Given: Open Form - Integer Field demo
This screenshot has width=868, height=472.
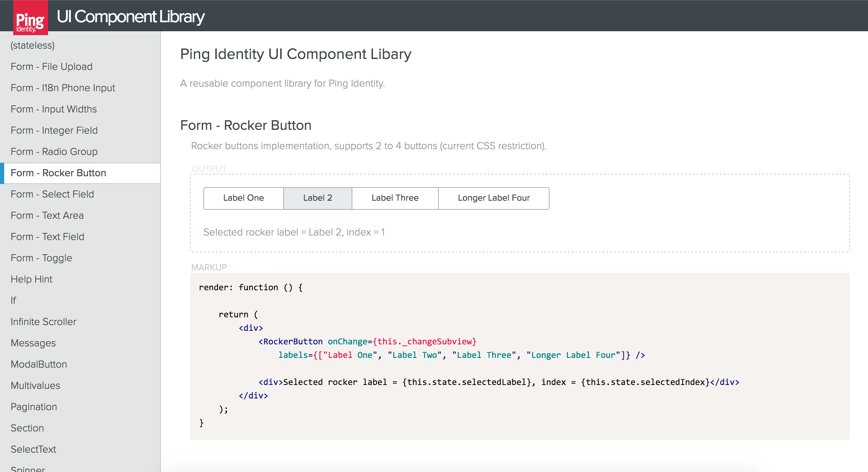Looking at the screenshot, I should click(54, 130).
